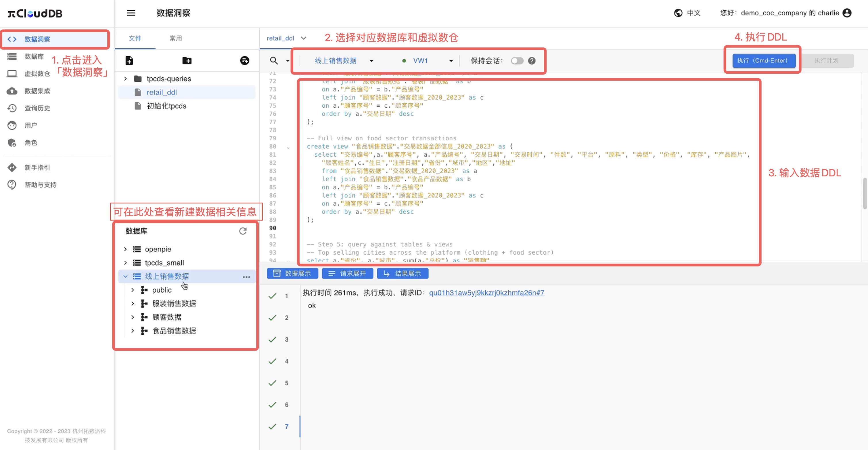The image size is (868, 450).
Task: Click the help question mark next to 保持会话
Action: [x=532, y=61]
